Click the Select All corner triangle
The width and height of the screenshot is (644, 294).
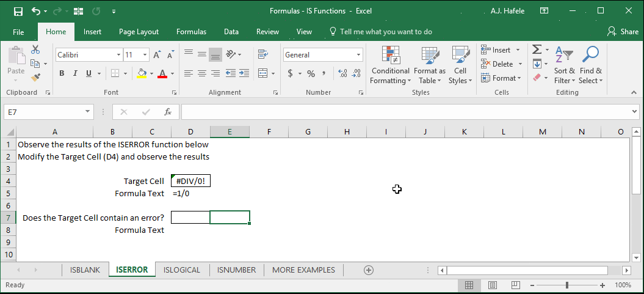[x=10, y=132]
